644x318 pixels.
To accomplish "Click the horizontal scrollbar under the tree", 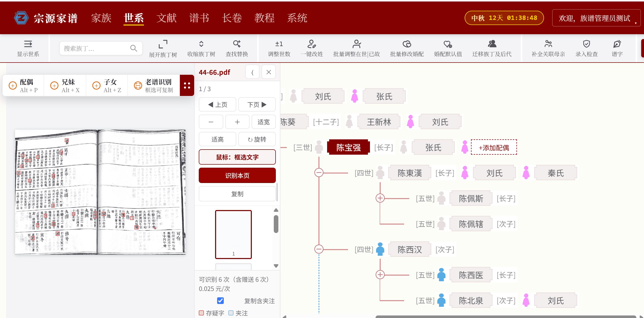I will (505, 316).
